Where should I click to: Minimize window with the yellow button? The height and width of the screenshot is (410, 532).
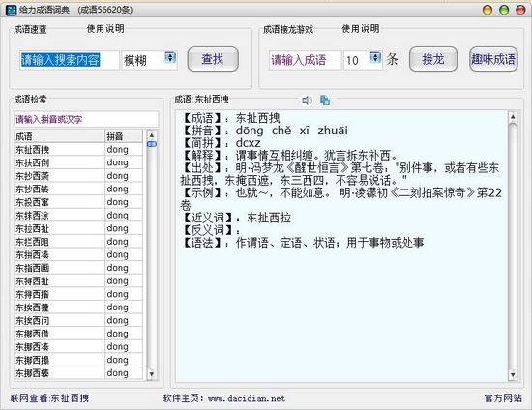488,10
